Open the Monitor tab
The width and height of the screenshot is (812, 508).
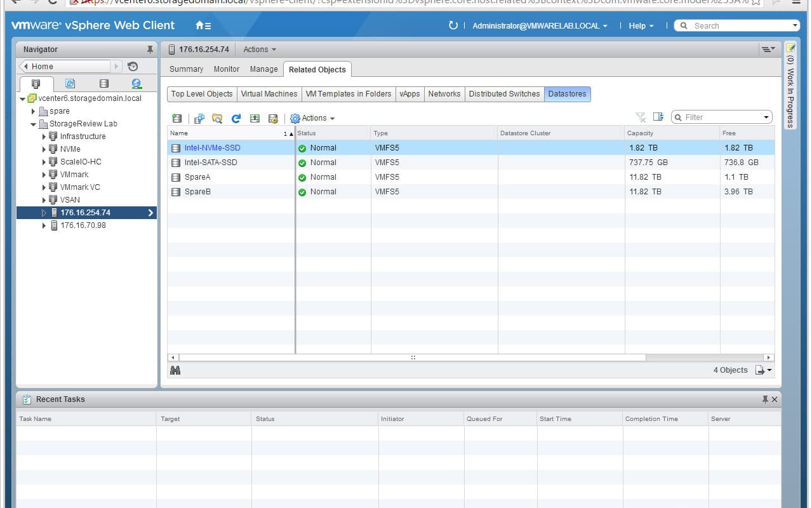[227, 69]
